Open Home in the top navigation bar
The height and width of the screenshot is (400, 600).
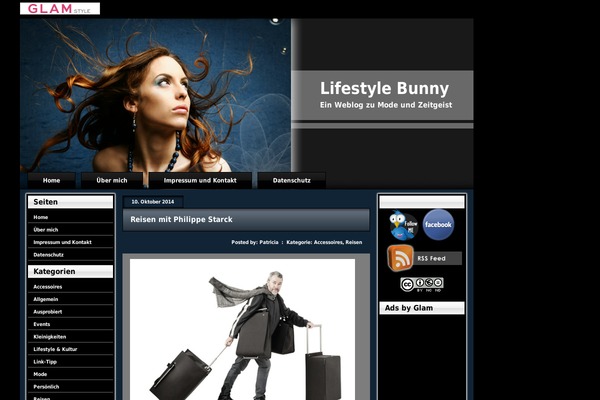tap(51, 181)
